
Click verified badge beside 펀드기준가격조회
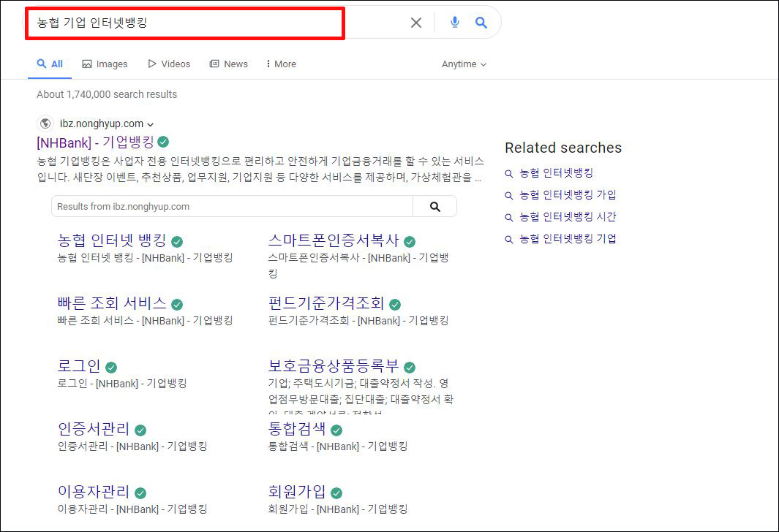click(x=395, y=304)
